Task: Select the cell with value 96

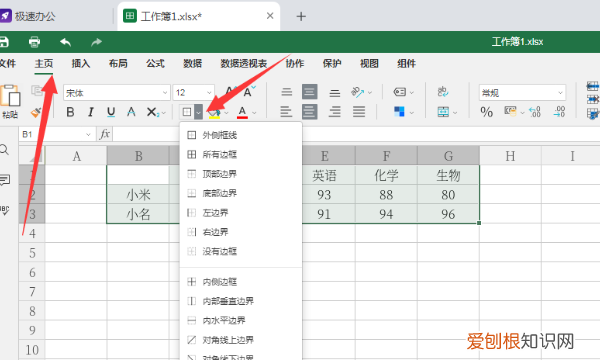Action: (448, 214)
